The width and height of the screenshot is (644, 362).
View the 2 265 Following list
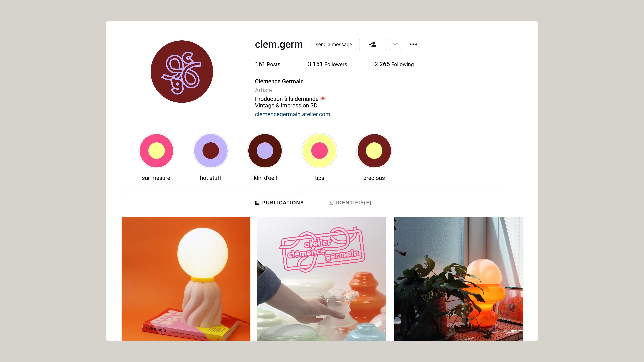pyautogui.click(x=394, y=64)
